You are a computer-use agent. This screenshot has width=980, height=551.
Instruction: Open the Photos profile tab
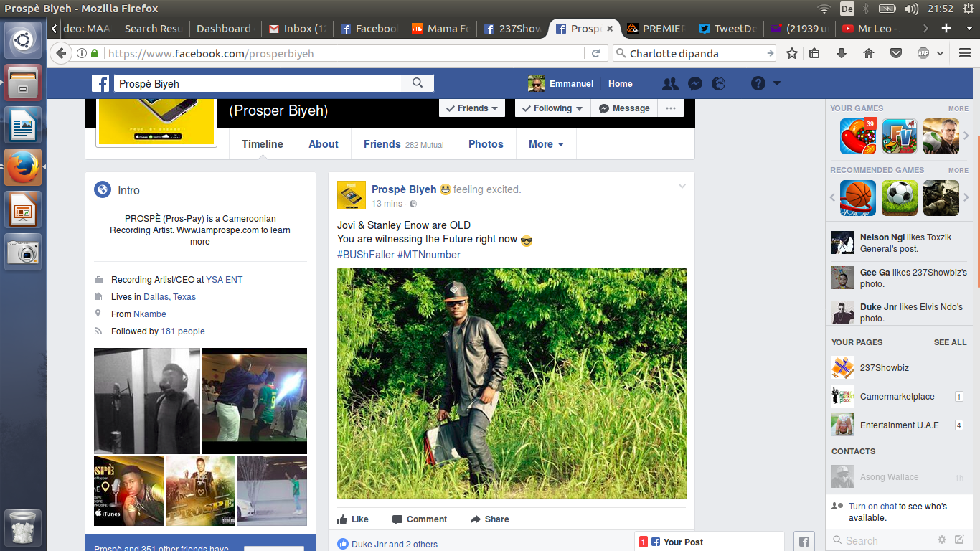(x=486, y=144)
